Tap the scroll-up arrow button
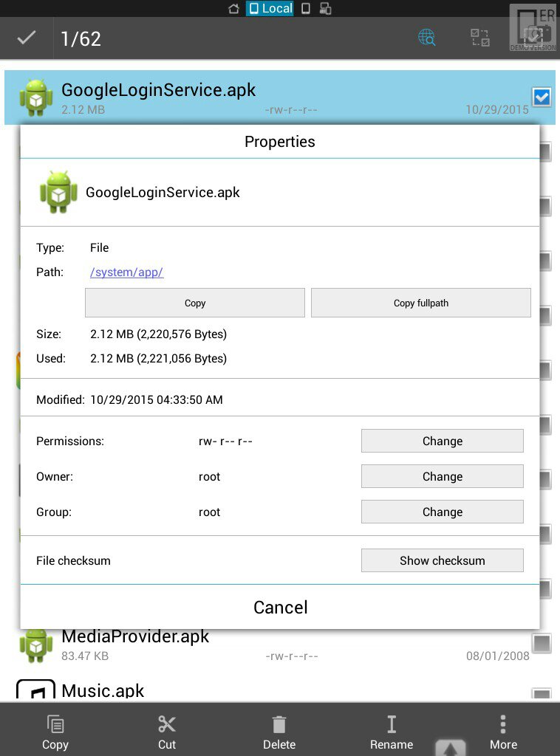560x756 pixels. pyautogui.click(x=451, y=748)
